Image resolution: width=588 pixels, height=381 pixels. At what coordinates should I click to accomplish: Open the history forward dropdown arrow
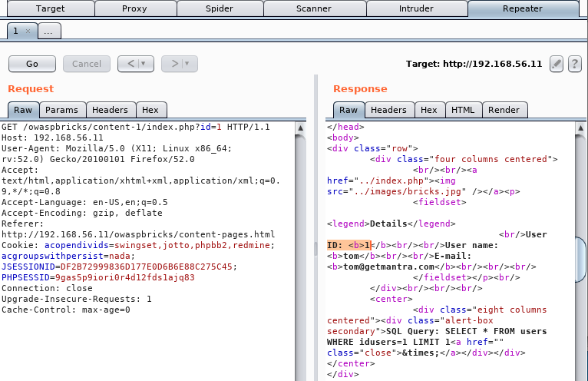(x=187, y=64)
